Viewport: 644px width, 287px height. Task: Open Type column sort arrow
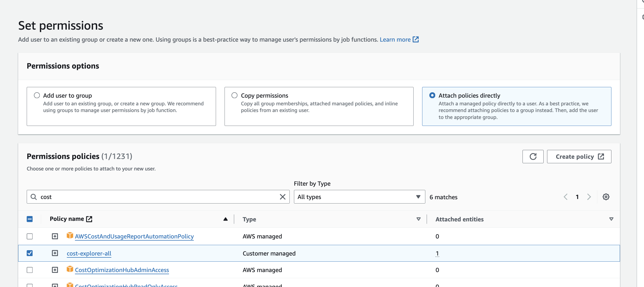[418, 219]
